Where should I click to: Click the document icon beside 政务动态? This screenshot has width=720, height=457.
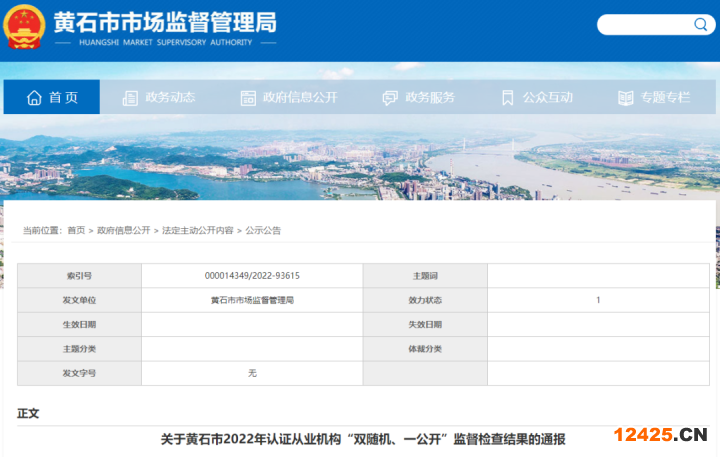click(130, 98)
